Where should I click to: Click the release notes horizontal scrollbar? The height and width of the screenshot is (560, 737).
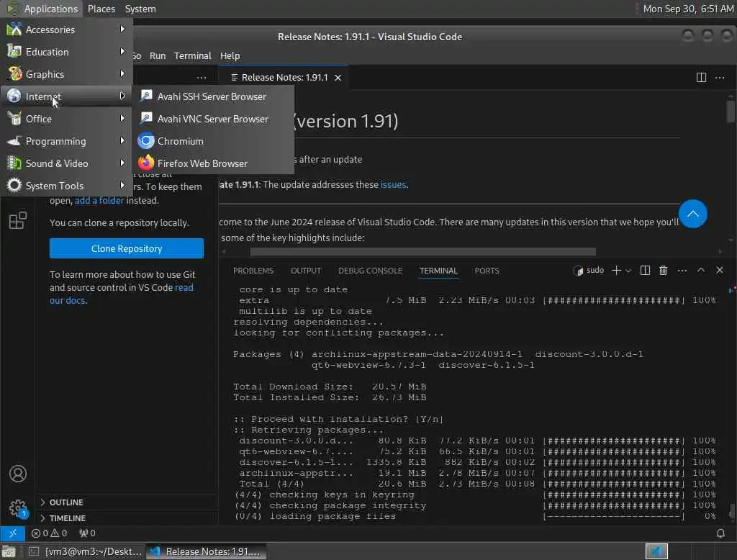click(422, 251)
